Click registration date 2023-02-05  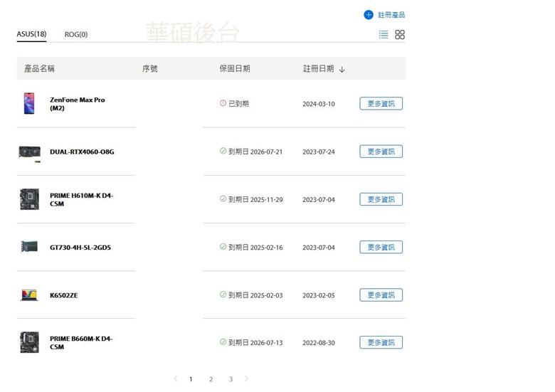click(x=319, y=295)
